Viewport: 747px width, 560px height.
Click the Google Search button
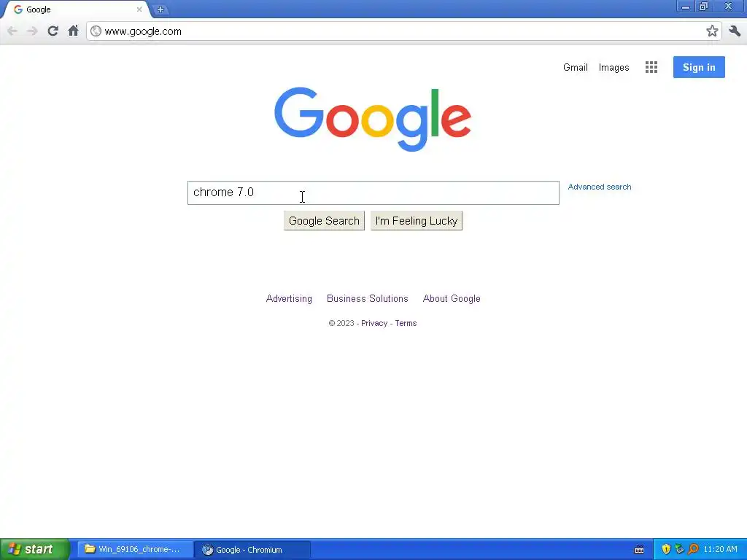(324, 221)
